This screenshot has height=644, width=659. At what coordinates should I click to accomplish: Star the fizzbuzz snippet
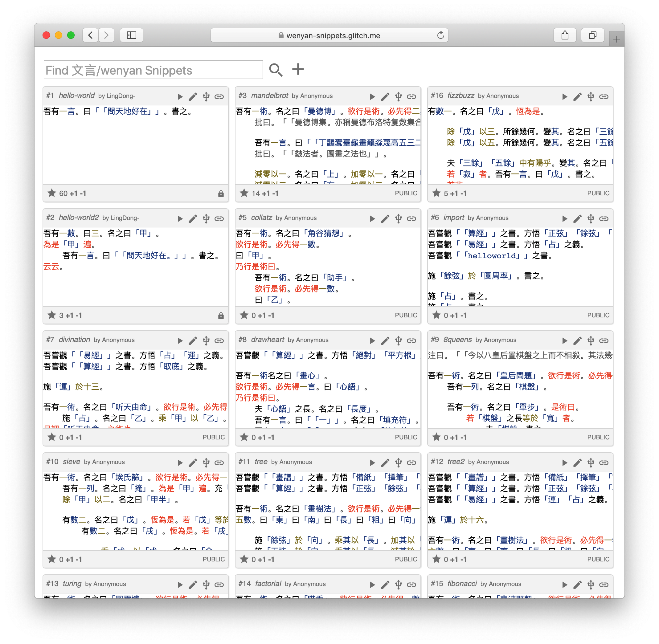coord(436,193)
